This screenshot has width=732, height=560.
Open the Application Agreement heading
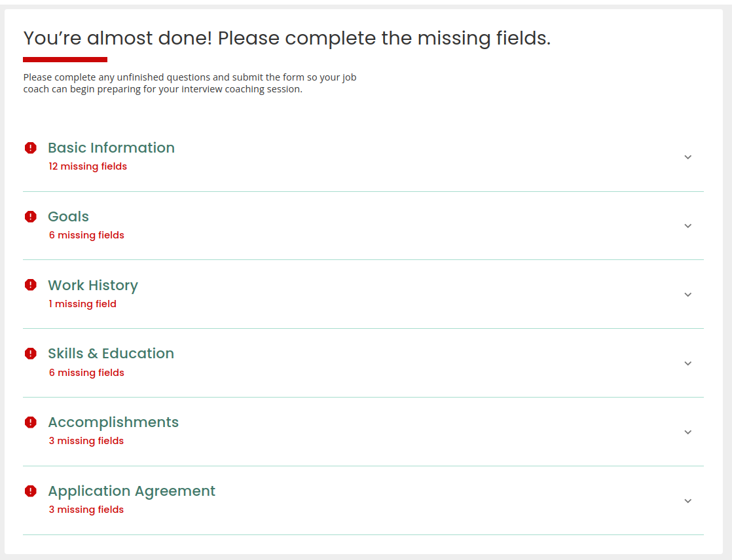pyautogui.click(x=132, y=491)
